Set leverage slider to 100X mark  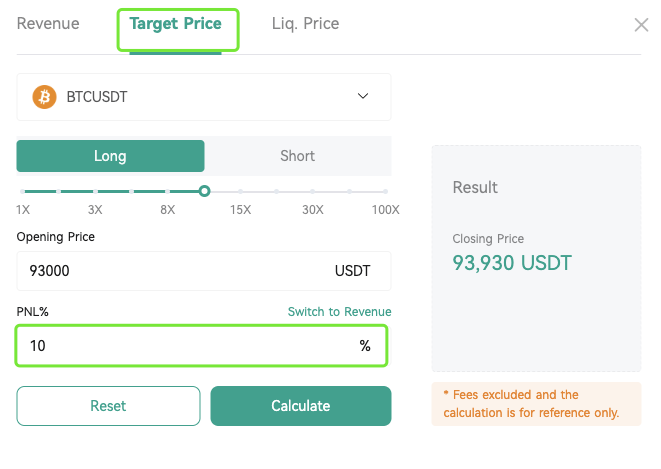[385, 192]
